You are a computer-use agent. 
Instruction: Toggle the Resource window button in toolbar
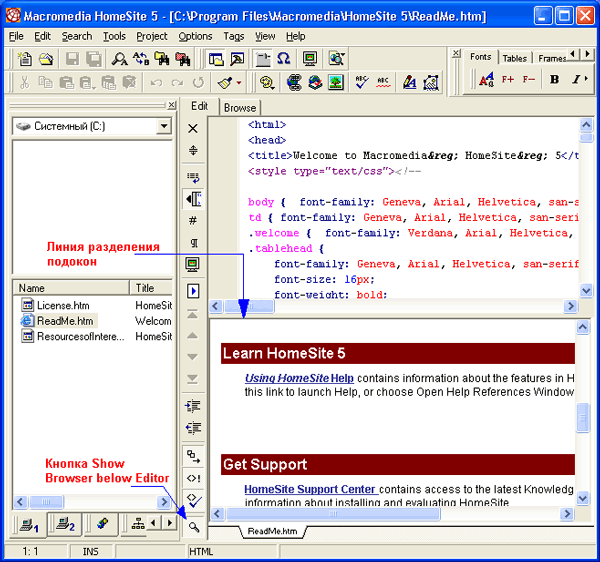(x=216, y=59)
